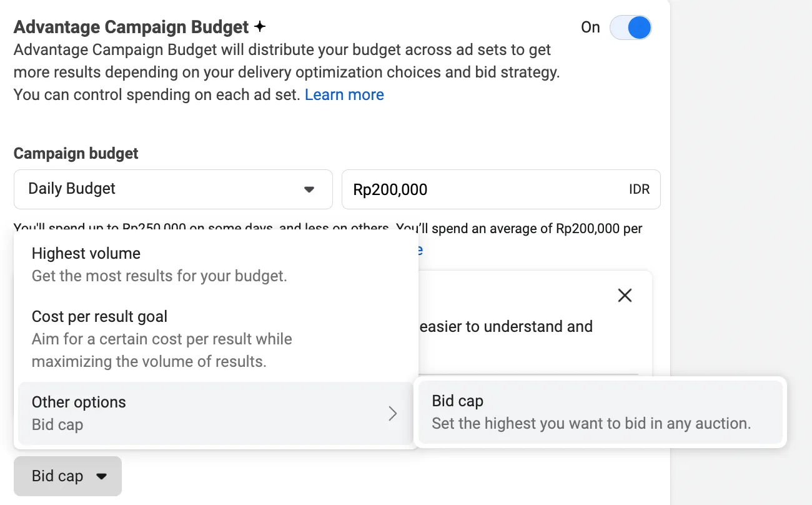Dismiss the info card with the X

coord(625,296)
